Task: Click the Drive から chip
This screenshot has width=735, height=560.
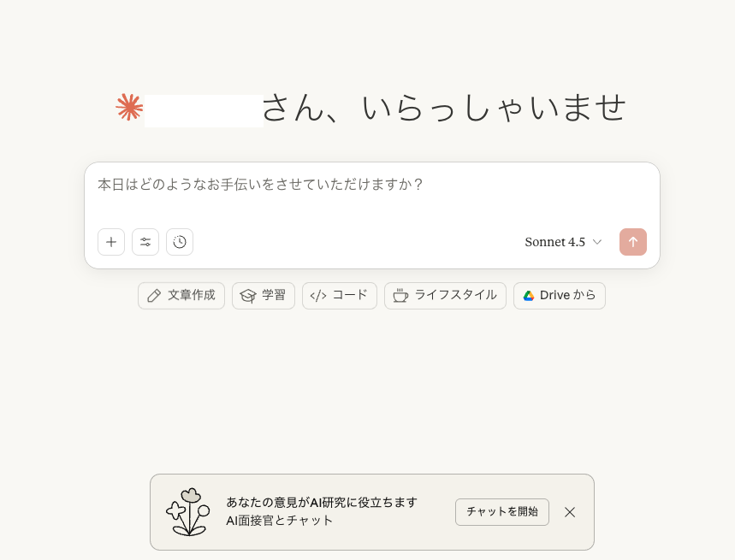Action: 560,296
